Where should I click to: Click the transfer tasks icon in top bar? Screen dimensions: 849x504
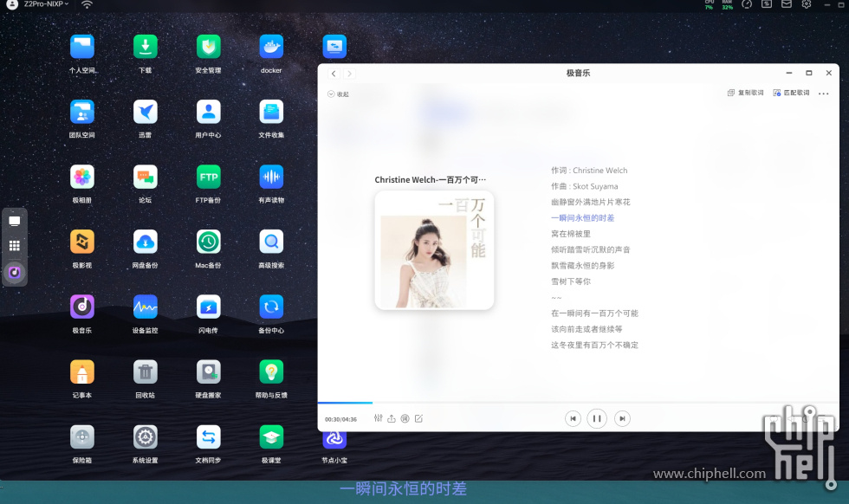767,4
